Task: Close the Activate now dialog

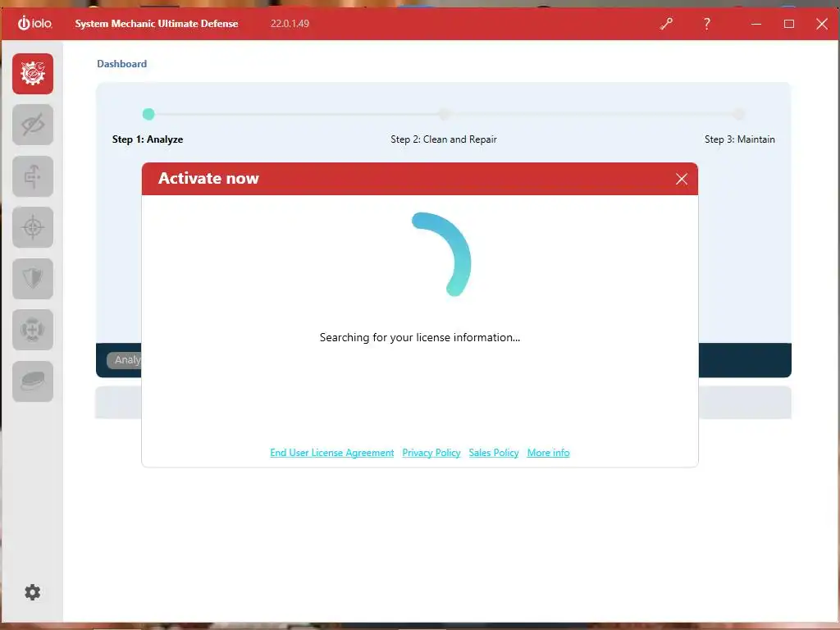Action: [x=682, y=179]
